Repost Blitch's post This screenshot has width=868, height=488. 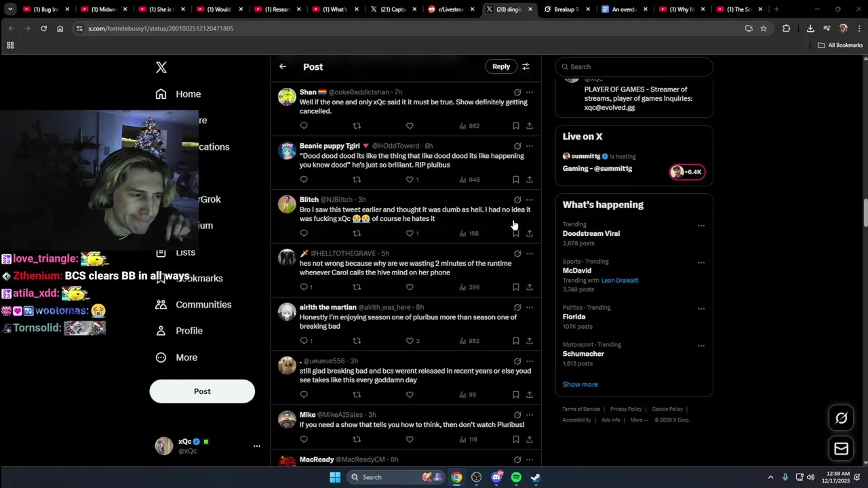click(357, 233)
